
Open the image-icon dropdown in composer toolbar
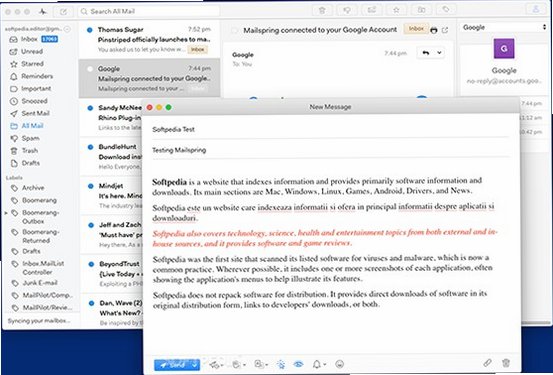tap(261, 364)
